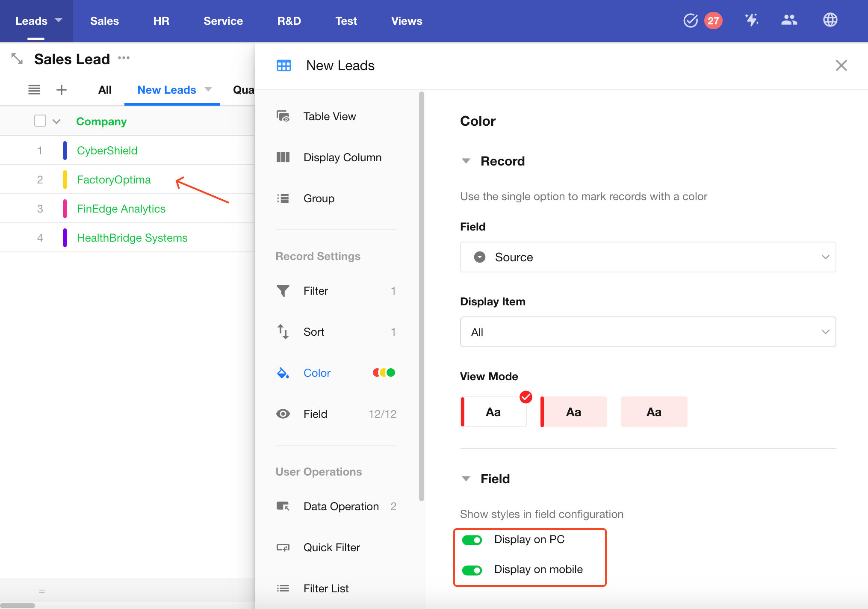Switch to the Sales tab
Screen dimensions: 868x609
(x=104, y=21)
